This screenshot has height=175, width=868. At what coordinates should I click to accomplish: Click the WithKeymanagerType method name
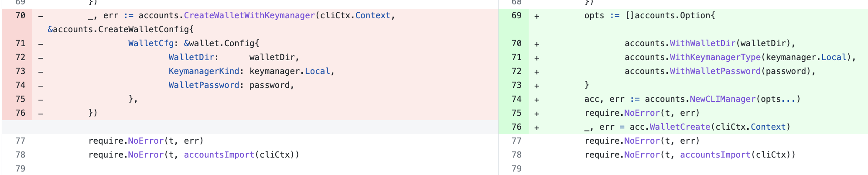(715, 57)
